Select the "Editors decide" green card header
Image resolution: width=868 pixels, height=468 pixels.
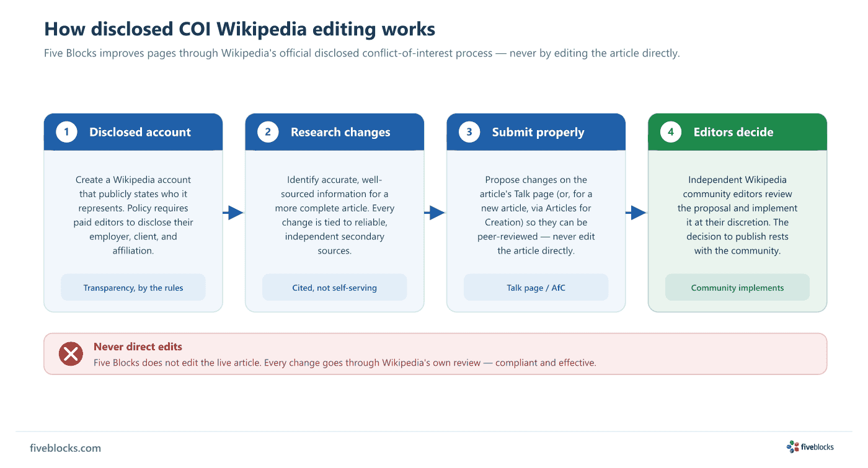[x=738, y=132]
